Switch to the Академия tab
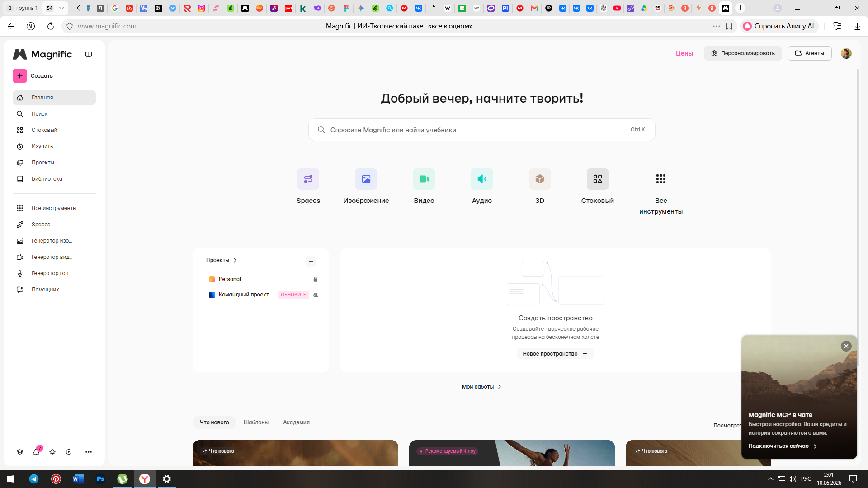This screenshot has width=868, height=488. 296,422
